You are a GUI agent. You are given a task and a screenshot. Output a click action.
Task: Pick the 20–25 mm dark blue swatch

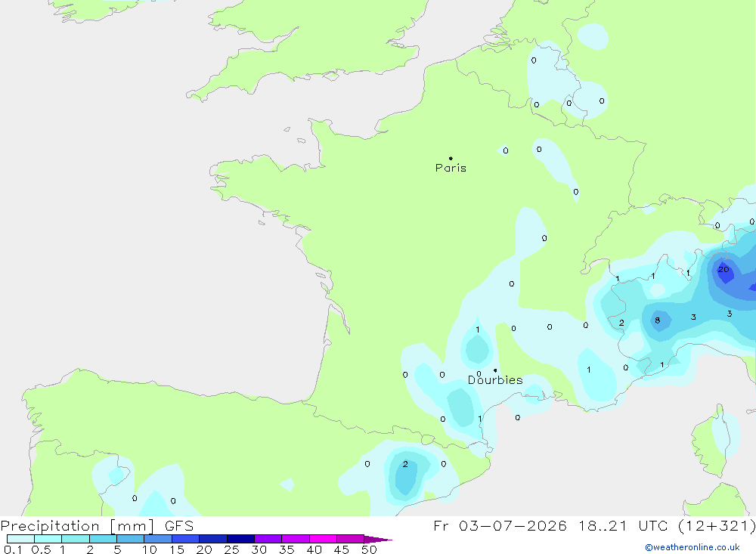click(x=213, y=539)
